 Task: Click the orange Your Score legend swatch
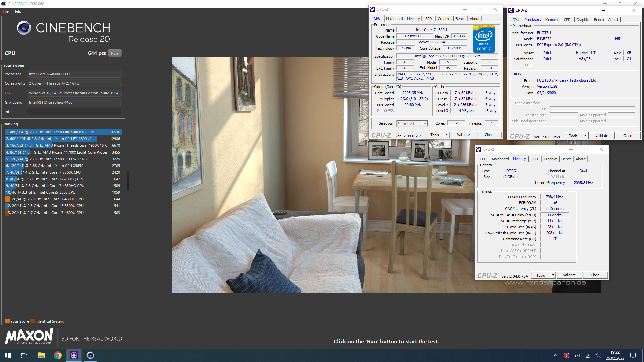point(7,321)
